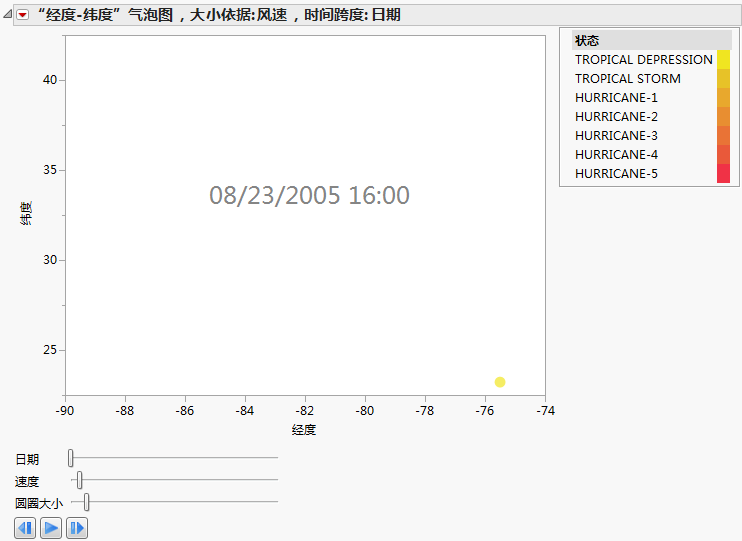The image size is (742, 541).
Task: Click the -82 tick label on x-axis
Action: 305,410
